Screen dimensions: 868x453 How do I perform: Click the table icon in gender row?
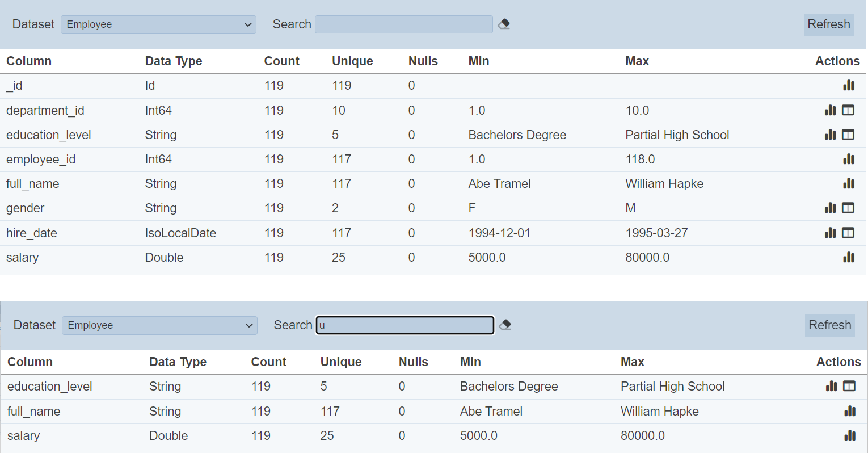(848, 208)
